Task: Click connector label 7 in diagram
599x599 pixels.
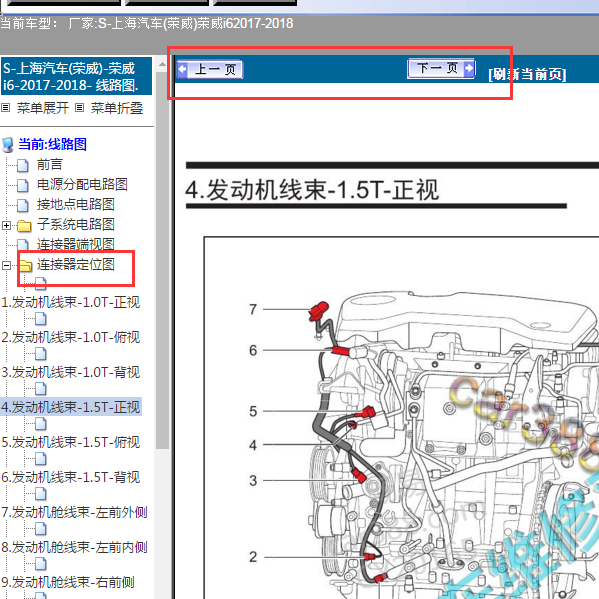Action: (x=253, y=309)
